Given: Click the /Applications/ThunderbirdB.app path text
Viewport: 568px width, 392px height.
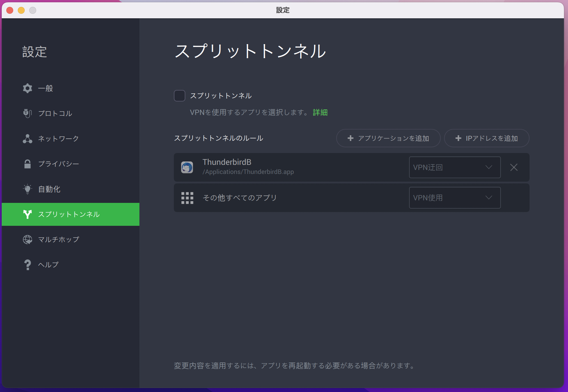Looking at the screenshot, I should 248,172.
